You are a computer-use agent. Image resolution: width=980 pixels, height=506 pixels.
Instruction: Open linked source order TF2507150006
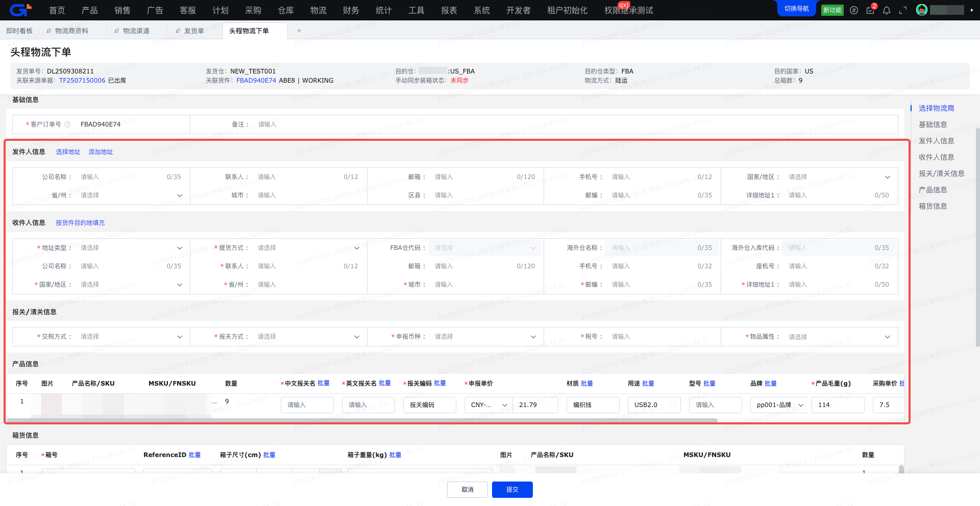point(82,81)
